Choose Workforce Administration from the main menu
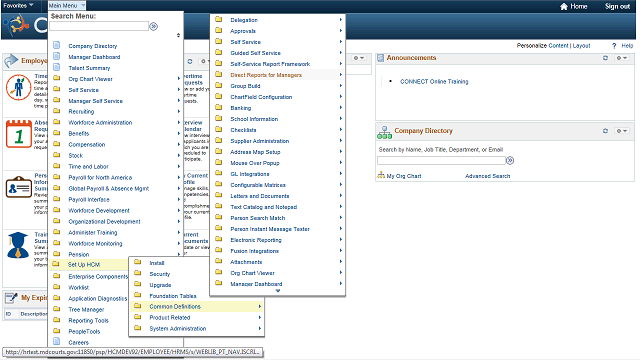The height and width of the screenshot is (360, 640). [x=100, y=122]
